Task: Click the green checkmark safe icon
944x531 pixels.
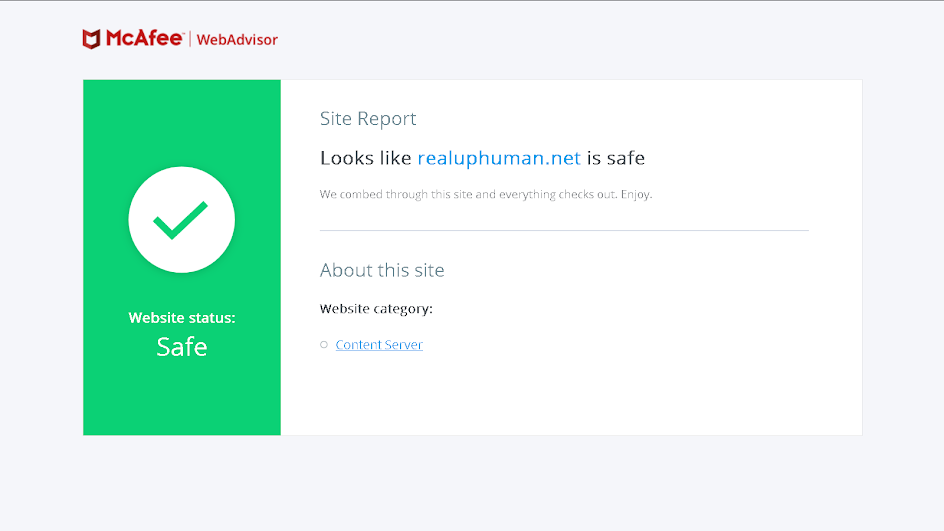Action: click(x=181, y=220)
